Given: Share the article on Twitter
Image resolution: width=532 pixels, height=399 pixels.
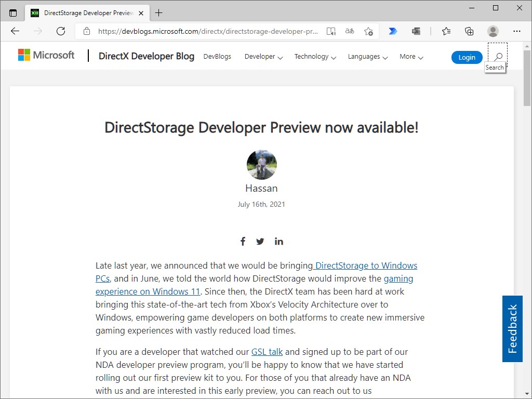Looking at the screenshot, I should [260, 241].
